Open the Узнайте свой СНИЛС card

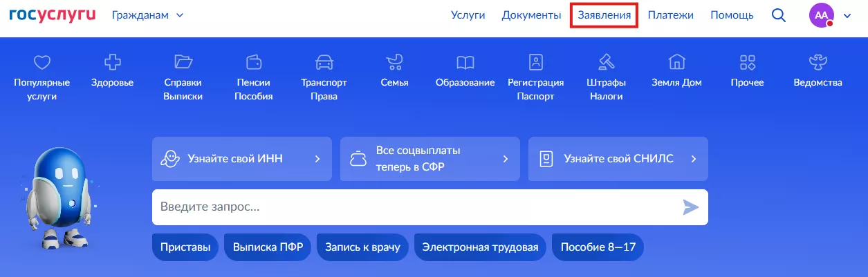pos(618,159)
